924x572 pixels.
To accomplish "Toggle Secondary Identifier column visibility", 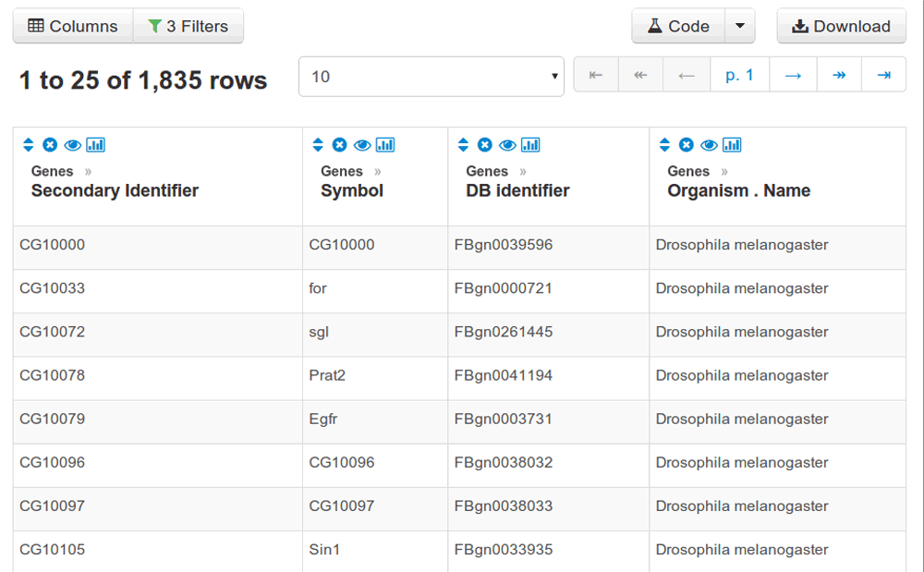I will coord(72,145).
